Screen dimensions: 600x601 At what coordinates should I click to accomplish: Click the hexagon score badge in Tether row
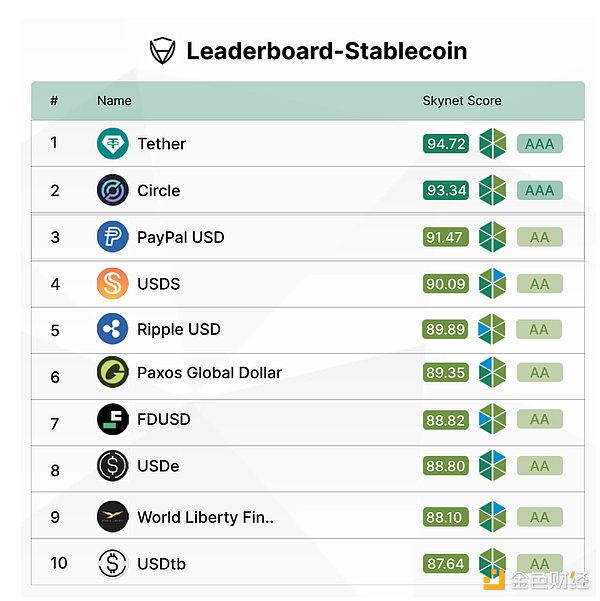pos(492,144)
